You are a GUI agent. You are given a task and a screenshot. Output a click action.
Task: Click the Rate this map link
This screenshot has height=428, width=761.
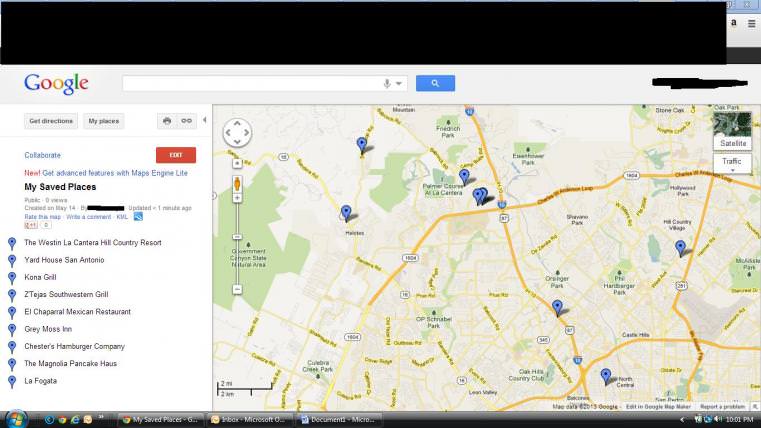[43, 217]
